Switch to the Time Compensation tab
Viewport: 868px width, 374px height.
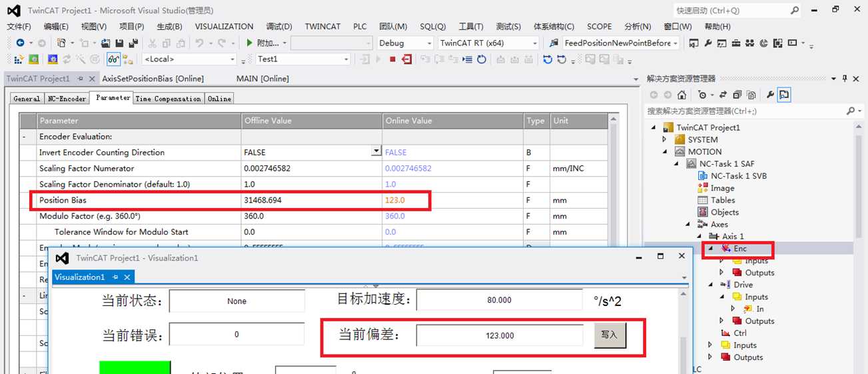pos(168,99)
